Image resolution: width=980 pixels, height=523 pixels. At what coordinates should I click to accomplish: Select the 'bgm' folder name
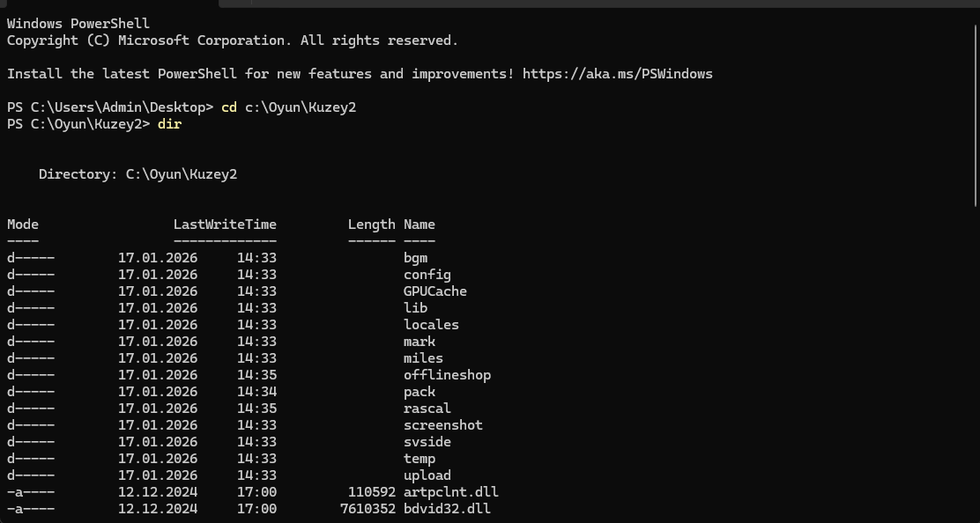(416, 258)
